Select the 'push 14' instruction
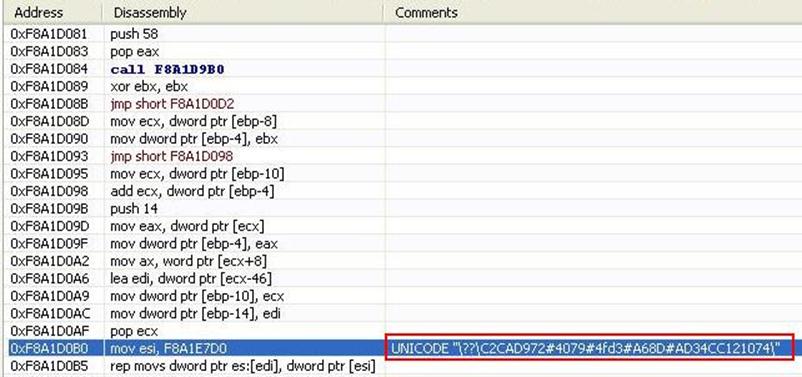 [x=134, y=209]
